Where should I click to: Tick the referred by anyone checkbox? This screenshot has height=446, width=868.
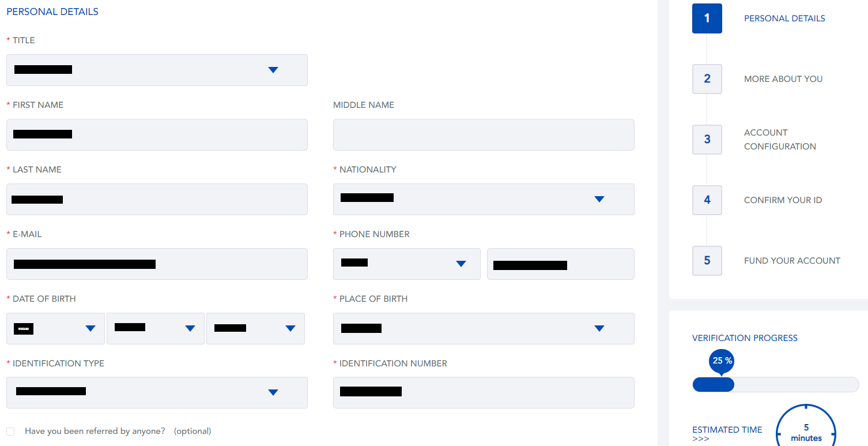coord(10,432)
